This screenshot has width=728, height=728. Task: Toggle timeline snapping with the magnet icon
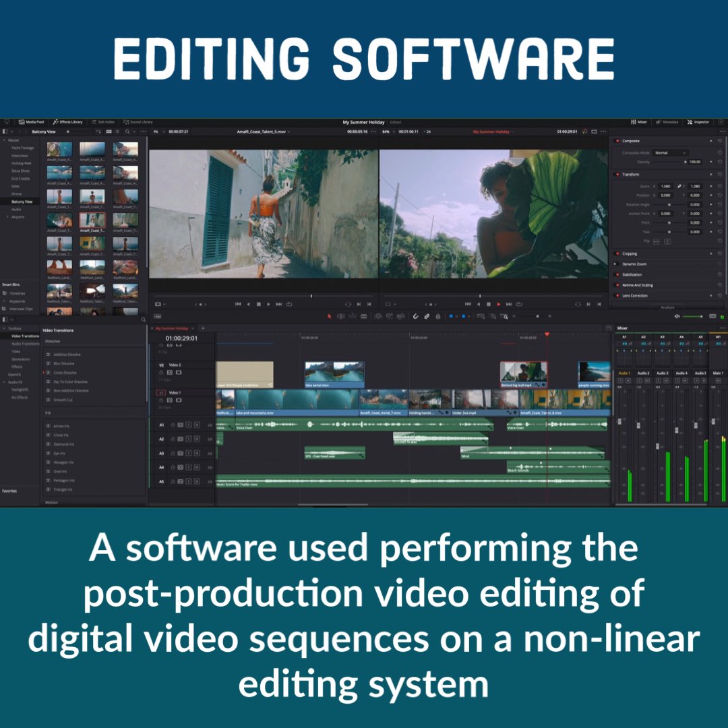pos(415,316)
